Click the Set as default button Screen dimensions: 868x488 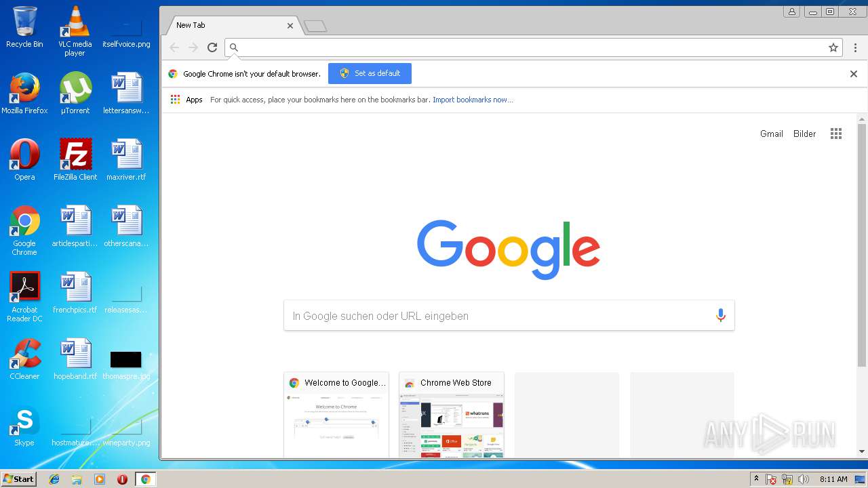click(370, 73)
